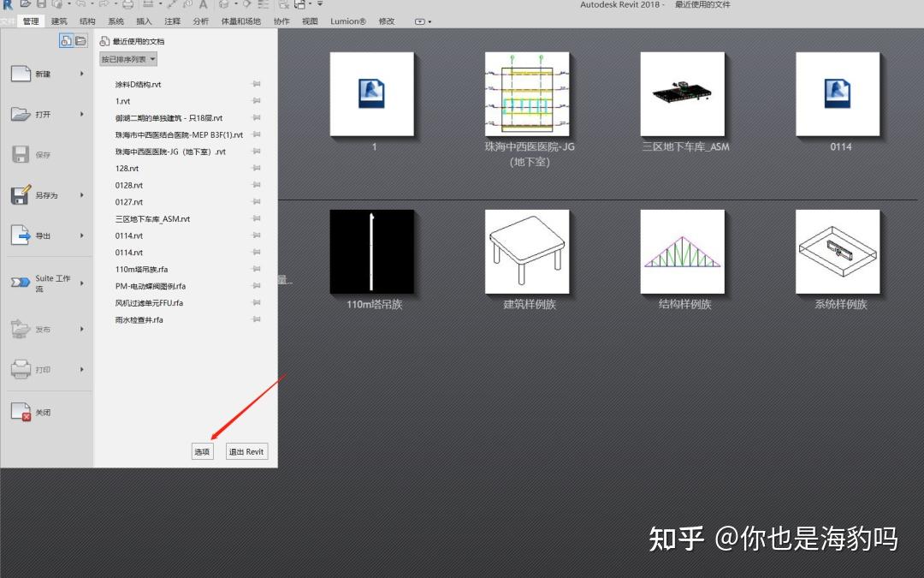Open the 修改 ribbon tab
Screen dimensions: 924x578
click(387, 21)
